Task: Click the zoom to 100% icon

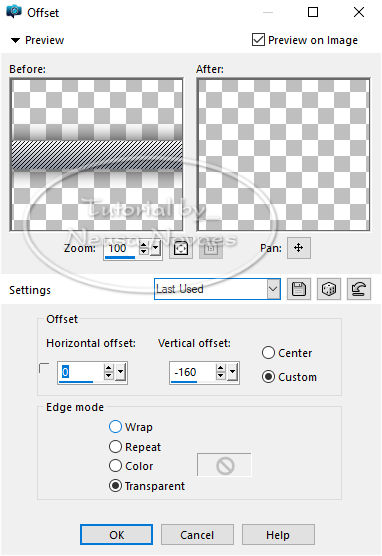Action: coord(211,248)
